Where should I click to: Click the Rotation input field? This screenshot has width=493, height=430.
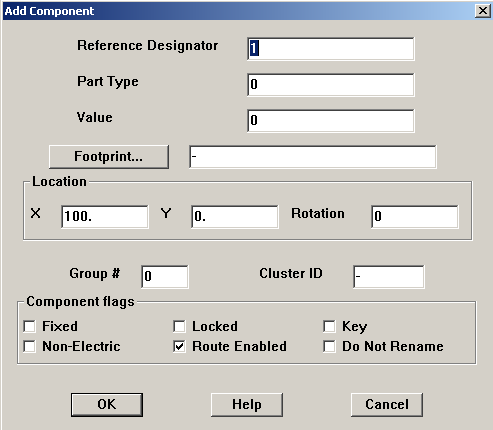tap(415, 217)
